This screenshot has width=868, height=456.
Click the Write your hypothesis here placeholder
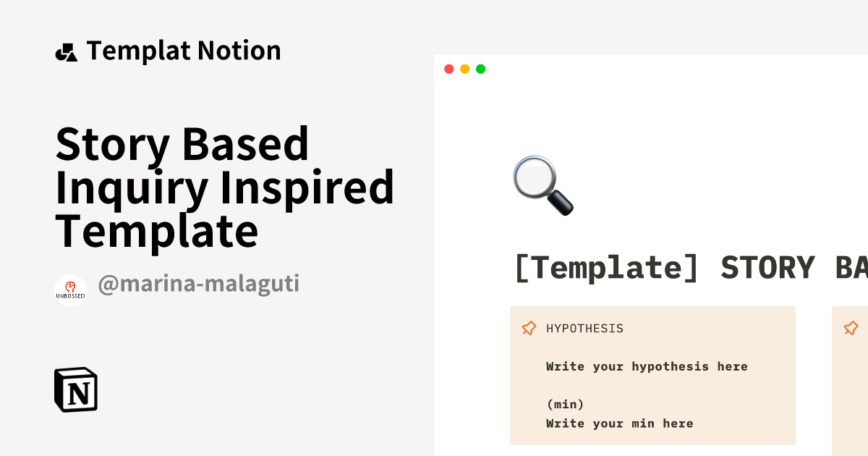point(646,366)
